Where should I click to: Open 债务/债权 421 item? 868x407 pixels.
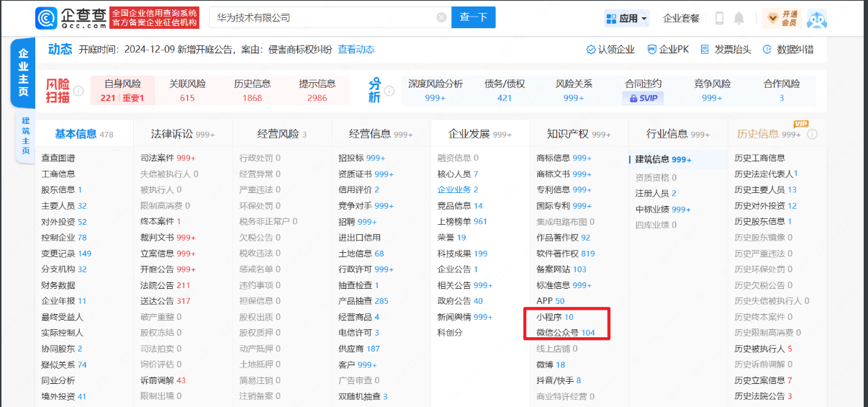(505, 91)
